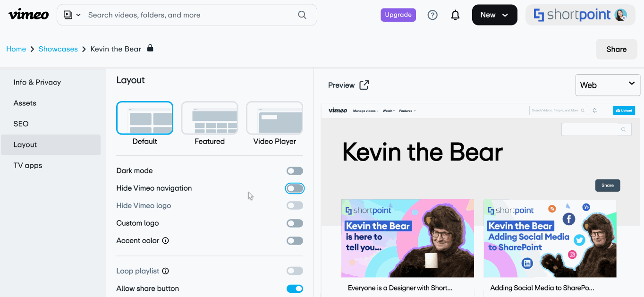Click the showcase search box in preview

click(x=596, y=129)
